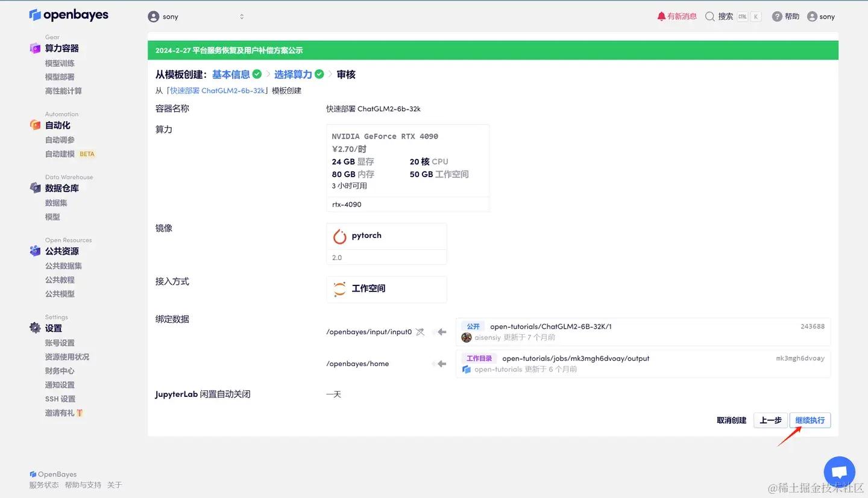Go to 模型训练 in sidebar
Screen dimensions: 868x498
tap(60, 63)
